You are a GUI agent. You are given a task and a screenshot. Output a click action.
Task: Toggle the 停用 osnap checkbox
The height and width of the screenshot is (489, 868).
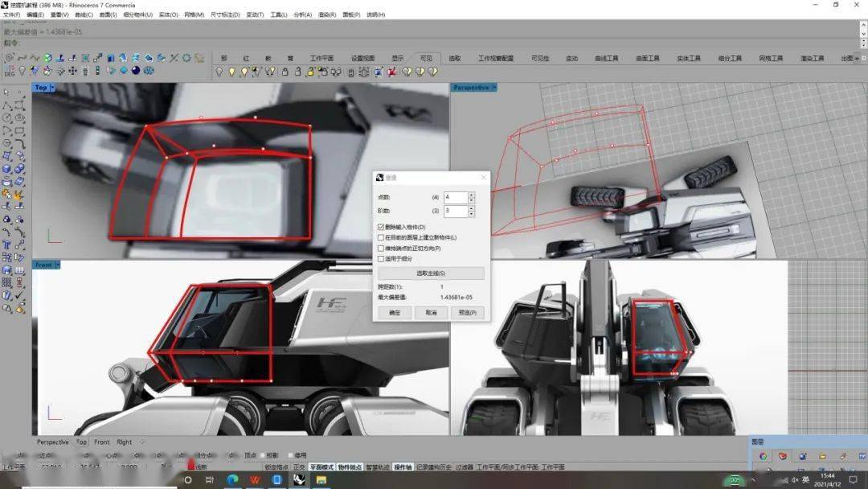[291, 455]
